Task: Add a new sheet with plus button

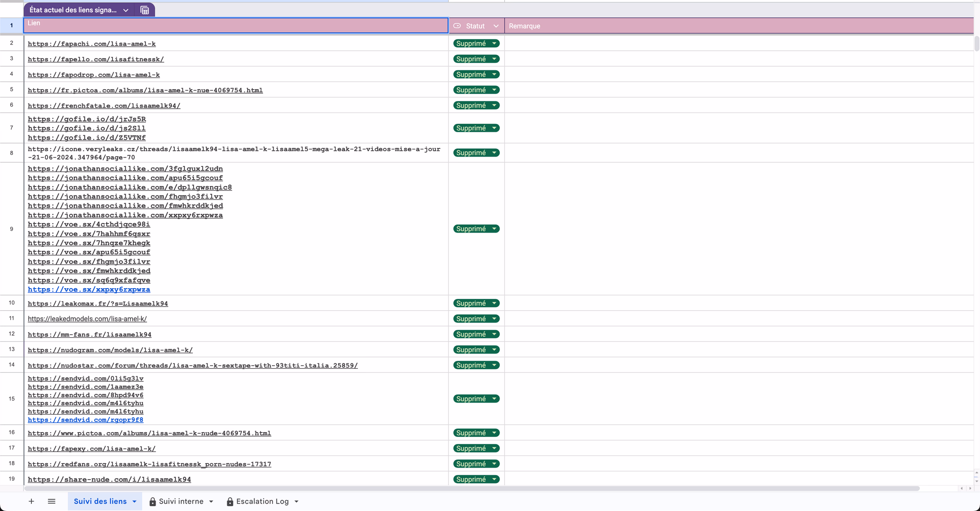Action: (x=31, y=501)
